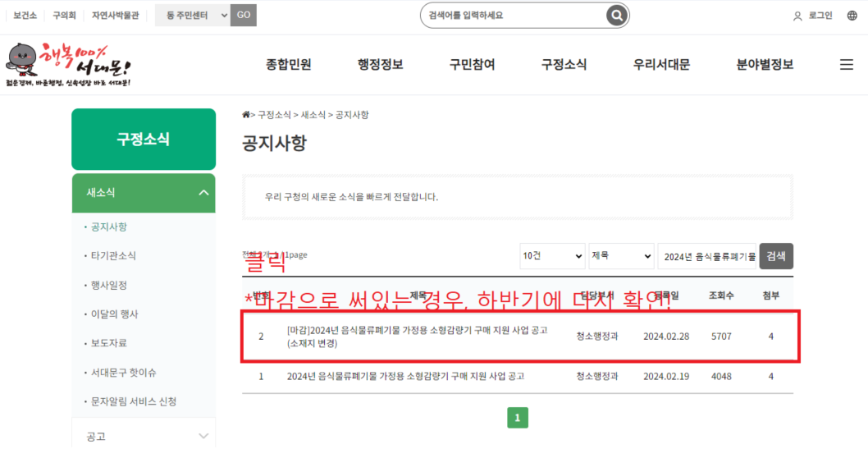Click the 구의회 top link
The width and height of the screenshot is (868, 449).
[64, 16]
